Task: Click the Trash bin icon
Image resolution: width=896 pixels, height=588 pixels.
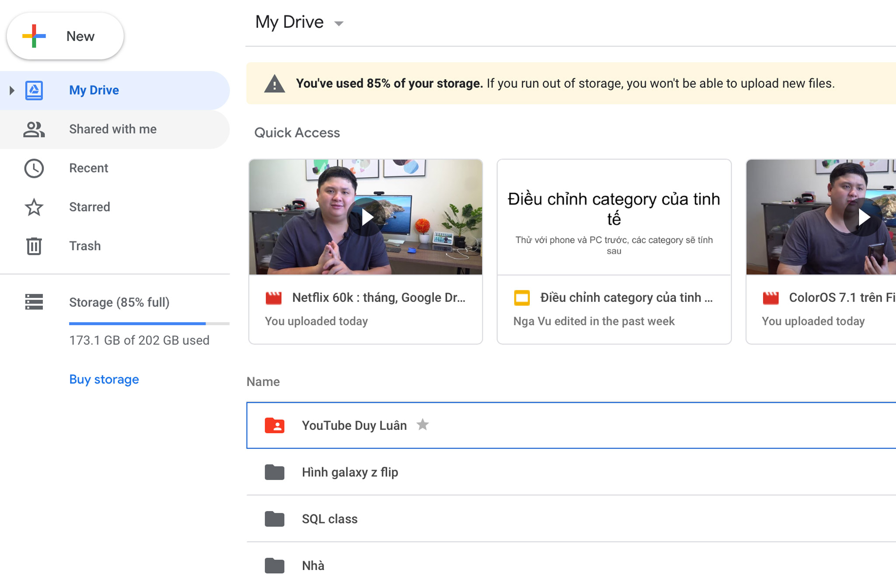Action: tap(34, 246)
